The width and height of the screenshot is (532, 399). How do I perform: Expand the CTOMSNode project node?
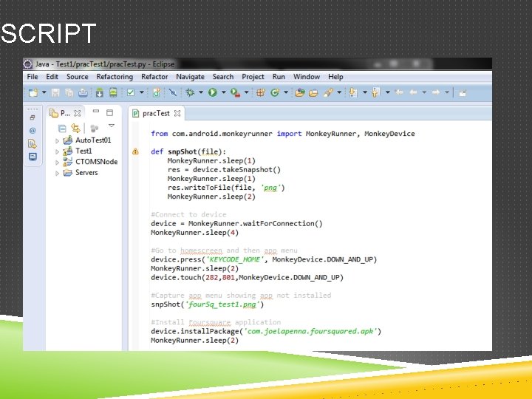click(x=57, y=162)
